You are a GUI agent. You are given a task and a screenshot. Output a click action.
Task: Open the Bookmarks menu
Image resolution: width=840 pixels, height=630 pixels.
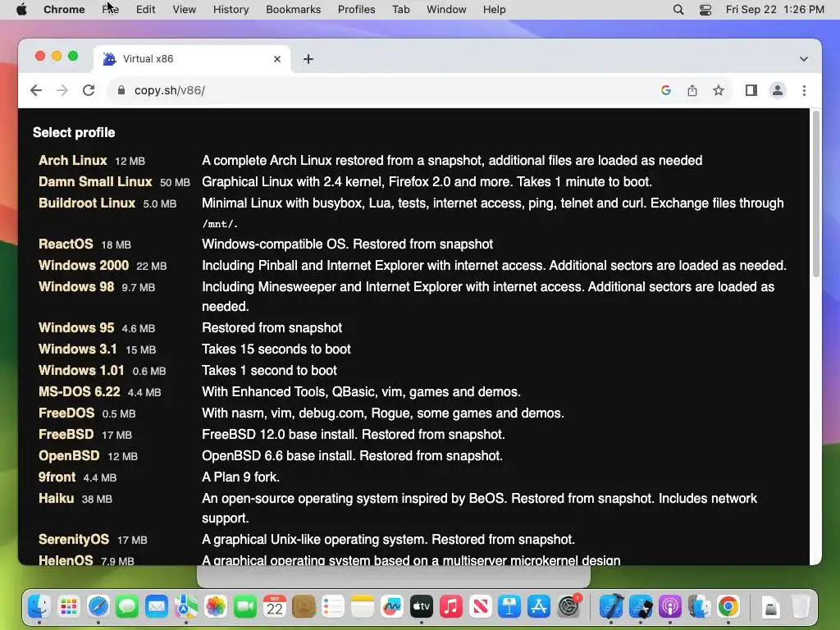pos(293,10)
